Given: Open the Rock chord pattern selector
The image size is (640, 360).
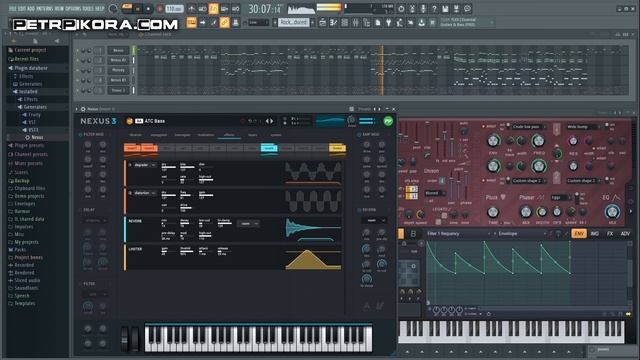Looking at the screenshot, I should click(294, 22).
